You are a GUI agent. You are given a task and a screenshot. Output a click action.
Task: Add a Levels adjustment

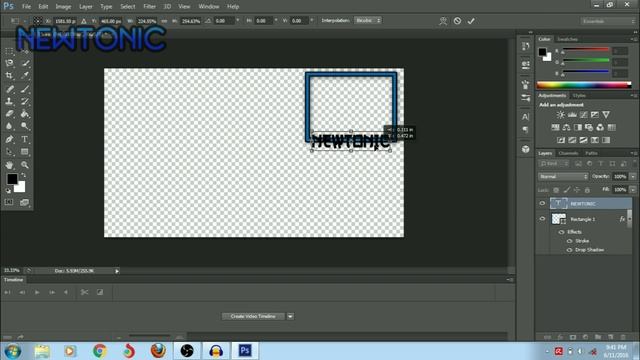click(x=572, y=115)
